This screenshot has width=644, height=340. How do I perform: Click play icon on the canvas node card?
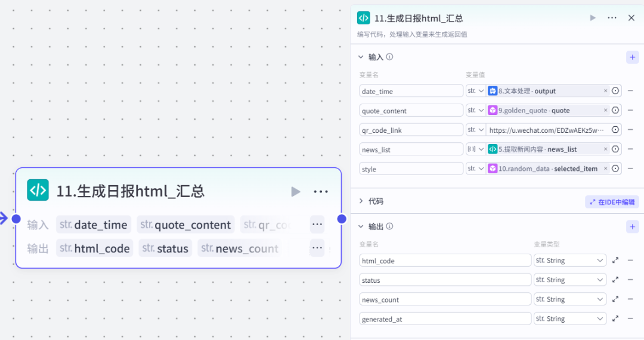point(296,191)
